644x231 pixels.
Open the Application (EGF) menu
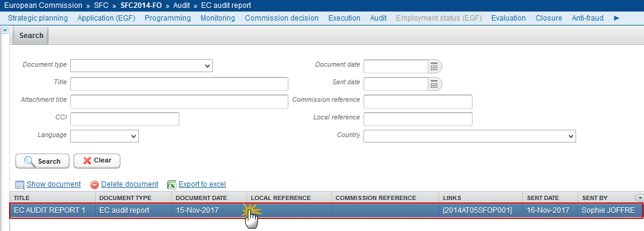pyautogui.click(x=106, y=18)
